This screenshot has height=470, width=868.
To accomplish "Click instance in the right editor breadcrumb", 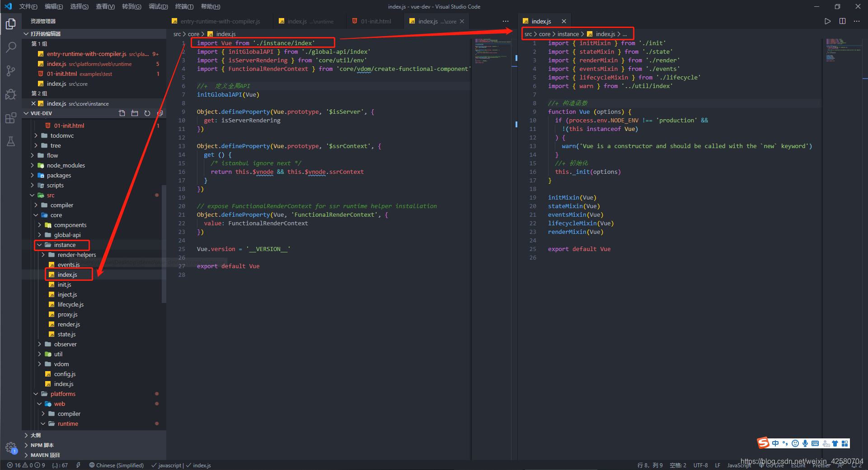I will point(568,34).
